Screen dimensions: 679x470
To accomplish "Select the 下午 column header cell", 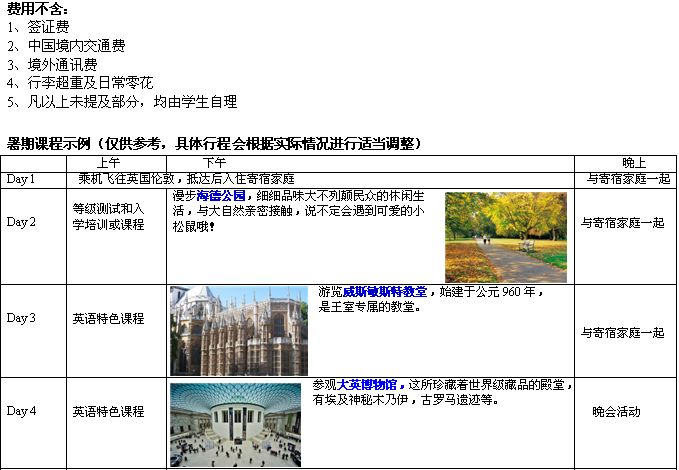I will [214, 162].
